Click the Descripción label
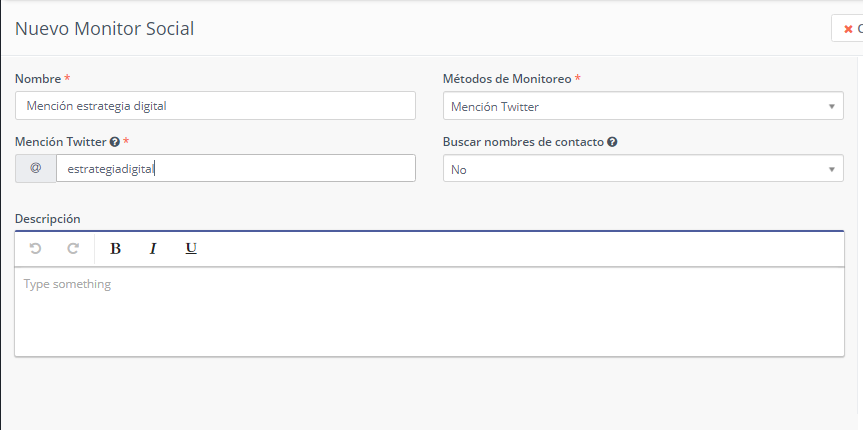 (x=47, y=218)
